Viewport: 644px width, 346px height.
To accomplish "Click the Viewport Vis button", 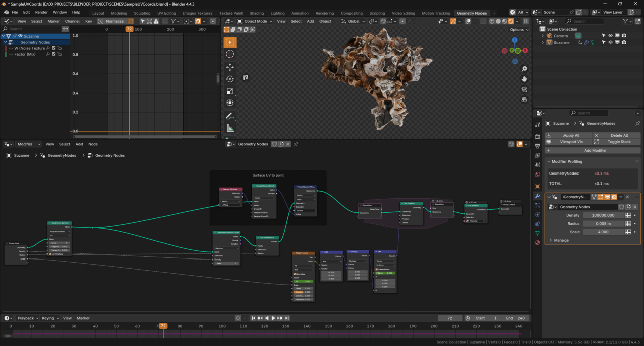I will click(x=569, y=142).
